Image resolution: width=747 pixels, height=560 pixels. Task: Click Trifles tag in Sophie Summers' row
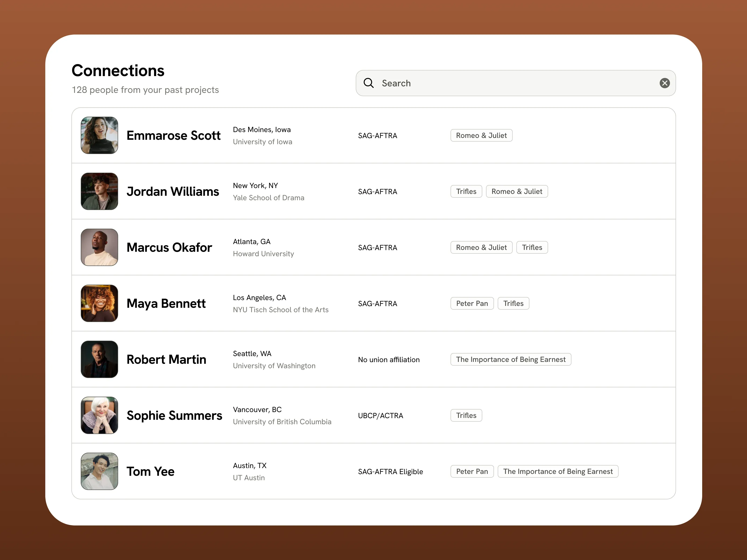tap(466, 416)
